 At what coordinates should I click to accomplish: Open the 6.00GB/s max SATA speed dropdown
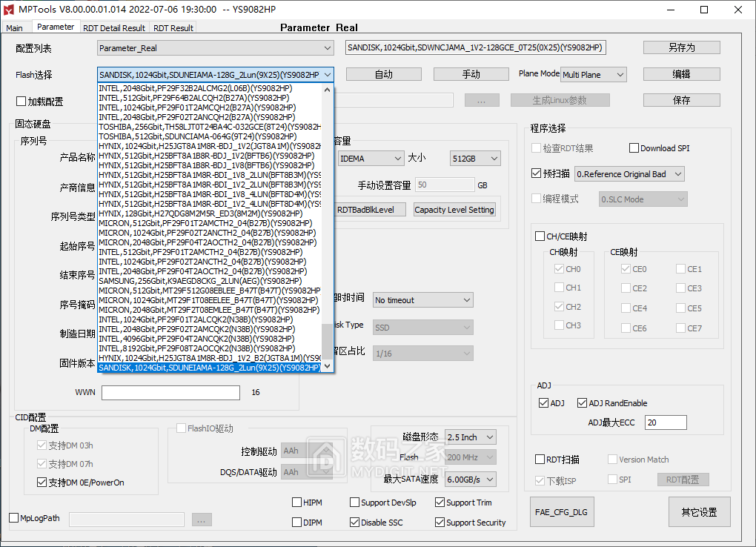[x=471, y=480]
